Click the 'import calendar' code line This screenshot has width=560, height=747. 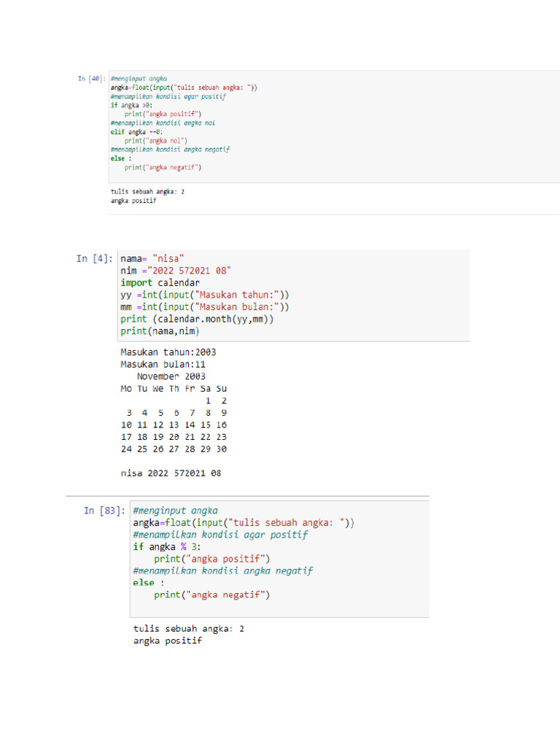pos(160,283)
